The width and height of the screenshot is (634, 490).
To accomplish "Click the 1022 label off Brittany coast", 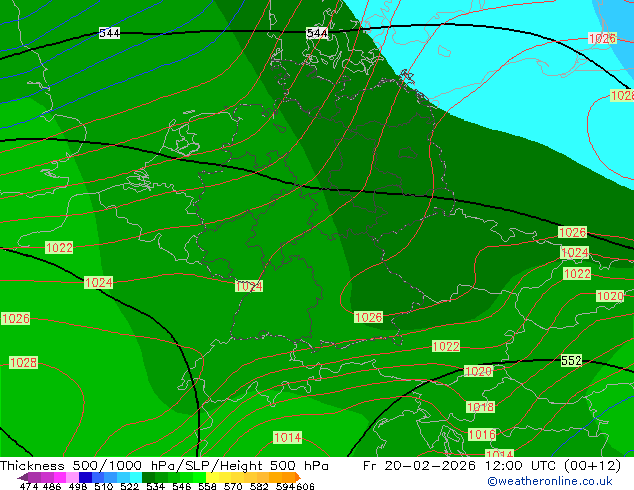I will click(59, 247).
